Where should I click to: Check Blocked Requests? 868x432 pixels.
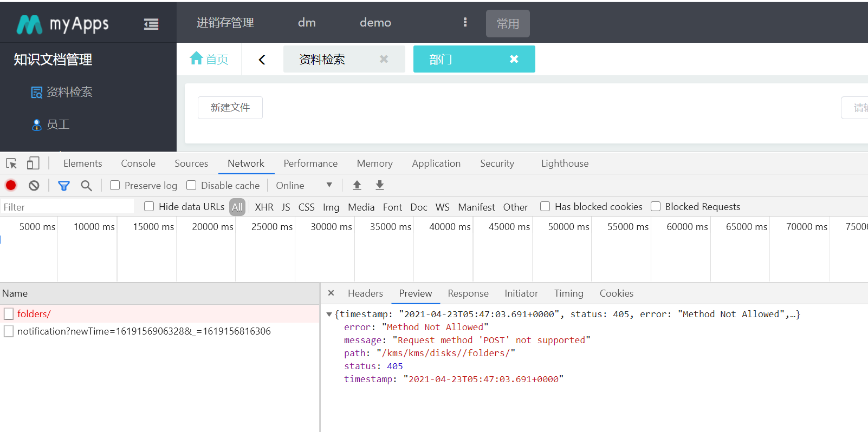tap(656, 206)
